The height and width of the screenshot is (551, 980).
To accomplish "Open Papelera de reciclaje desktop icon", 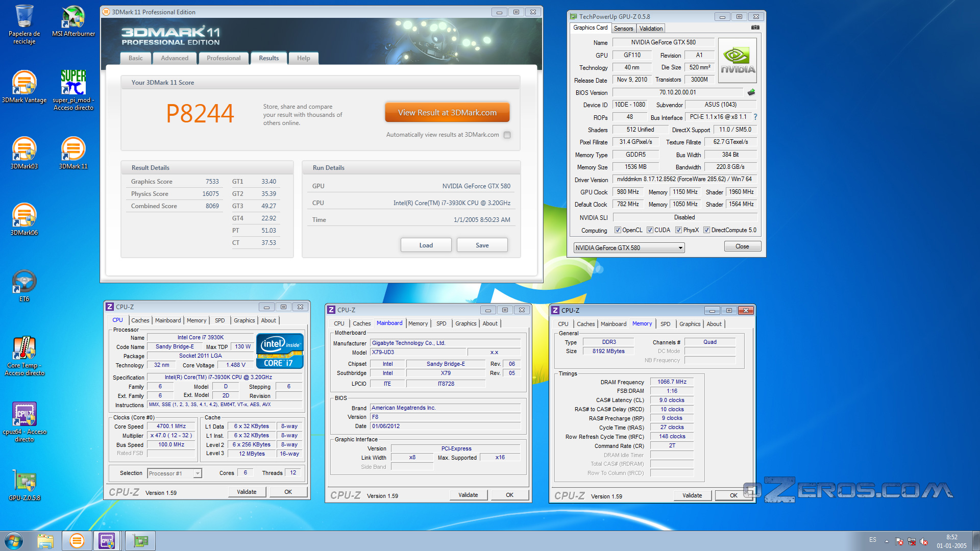I will pos(24,24).
